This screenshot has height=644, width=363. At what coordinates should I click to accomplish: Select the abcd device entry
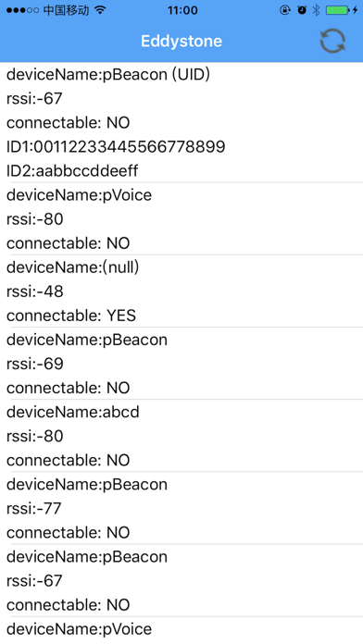point(181,436)
